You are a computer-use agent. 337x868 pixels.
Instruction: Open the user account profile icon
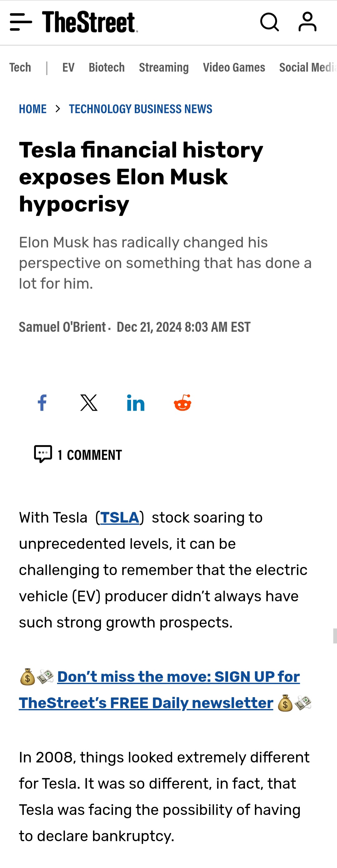point(307,22)
